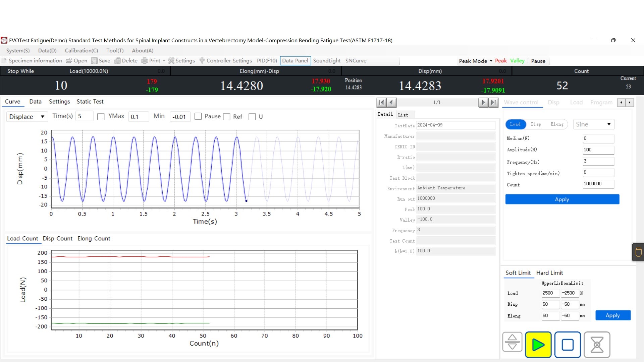Screen dimensions: 644x362
Task: Click Apply under wave control settings
Action: 562,199
